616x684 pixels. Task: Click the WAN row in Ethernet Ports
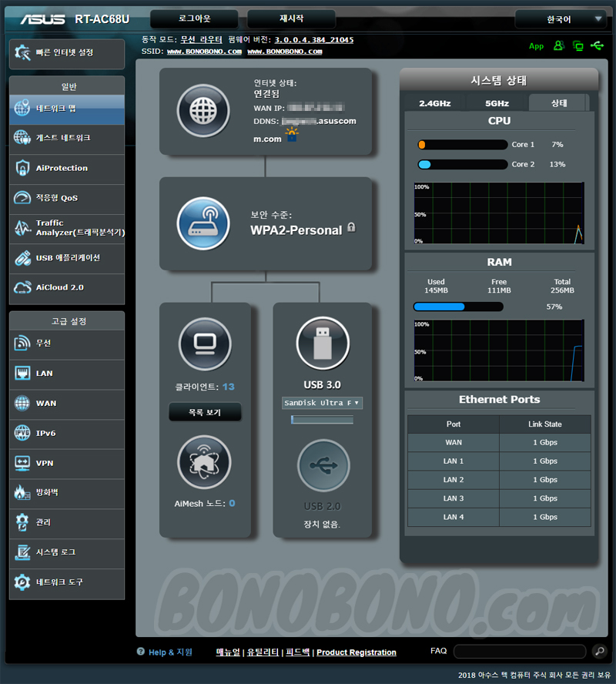(x=499, y=442)
